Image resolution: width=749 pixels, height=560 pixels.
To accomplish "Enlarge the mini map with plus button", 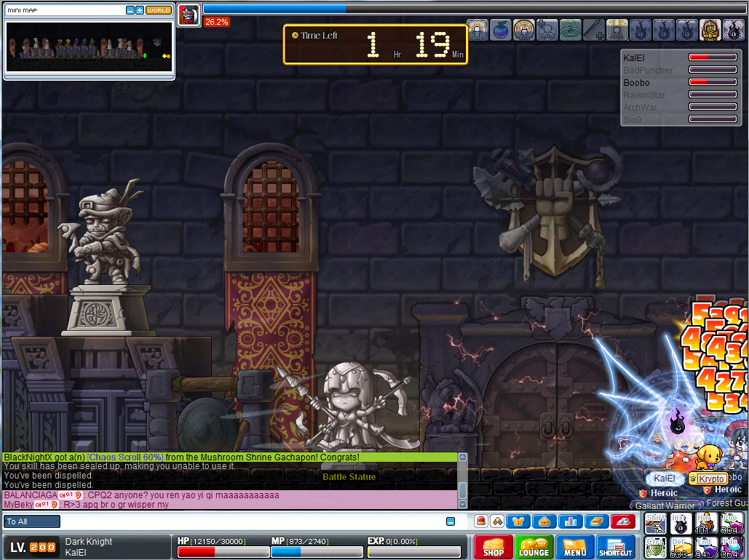I will 140,10.
